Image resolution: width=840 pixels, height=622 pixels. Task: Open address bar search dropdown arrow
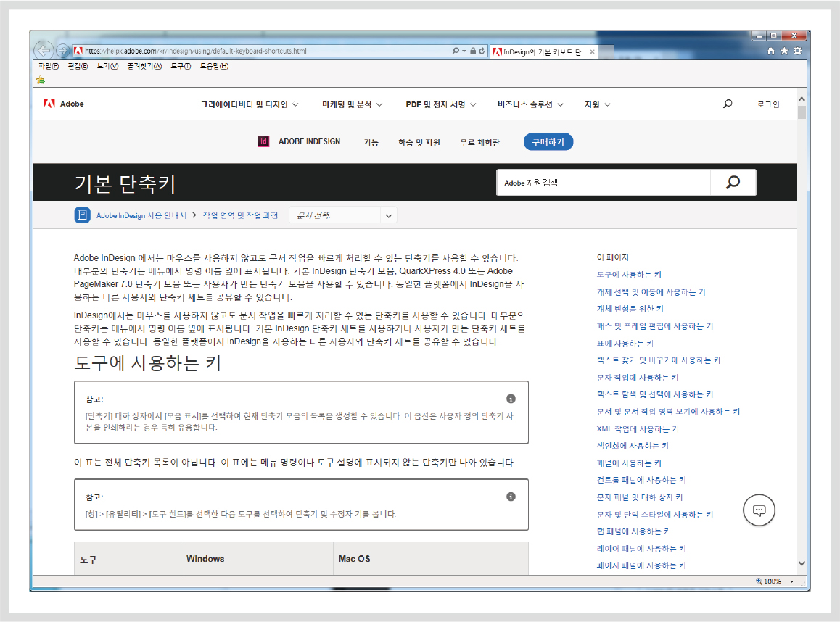(464, 51)
